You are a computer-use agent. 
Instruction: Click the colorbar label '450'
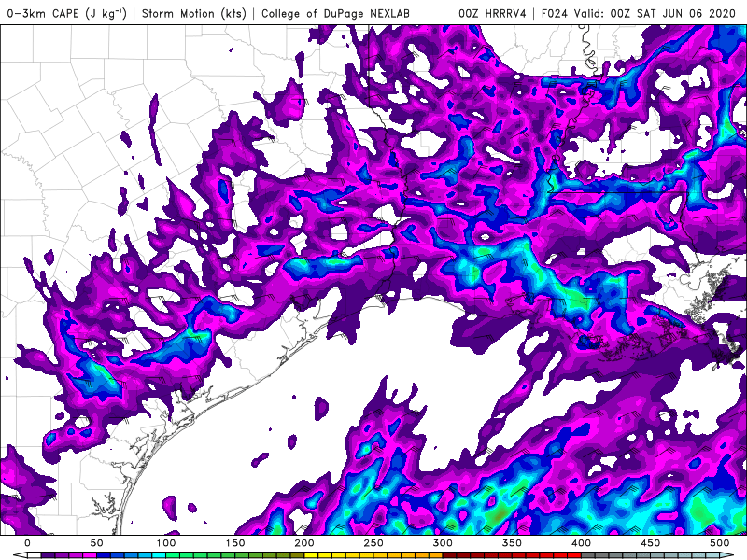click(650, 543)
